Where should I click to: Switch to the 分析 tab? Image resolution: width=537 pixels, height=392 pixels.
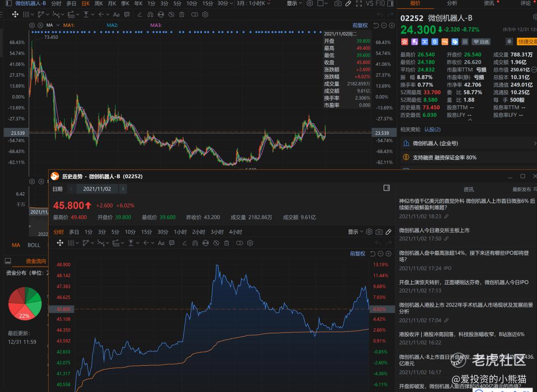tap(452, 3)
